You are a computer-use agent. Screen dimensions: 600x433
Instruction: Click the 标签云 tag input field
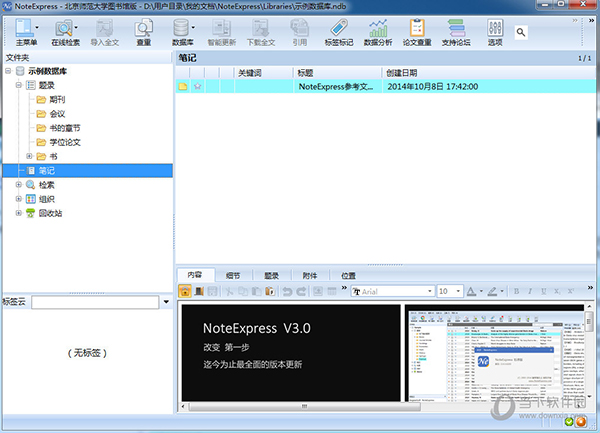pos(93,302)
